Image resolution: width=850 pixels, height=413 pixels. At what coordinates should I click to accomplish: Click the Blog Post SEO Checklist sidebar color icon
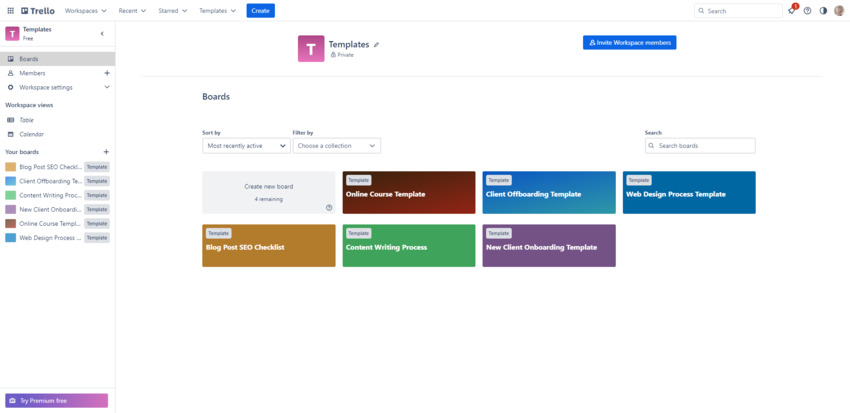coord(11,167)
